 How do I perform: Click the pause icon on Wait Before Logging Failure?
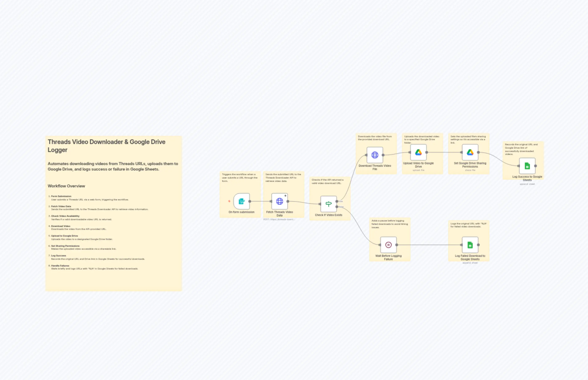388,245
